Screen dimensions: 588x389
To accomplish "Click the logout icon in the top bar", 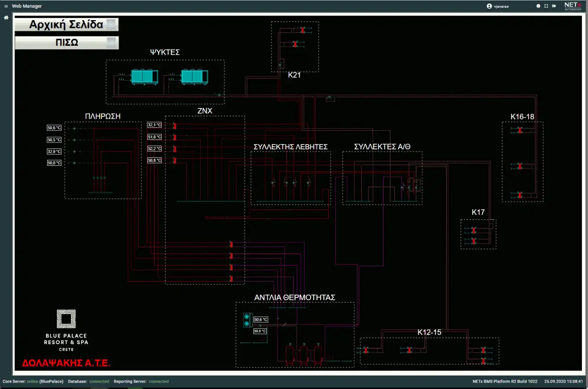I will (x=554, y=6).
